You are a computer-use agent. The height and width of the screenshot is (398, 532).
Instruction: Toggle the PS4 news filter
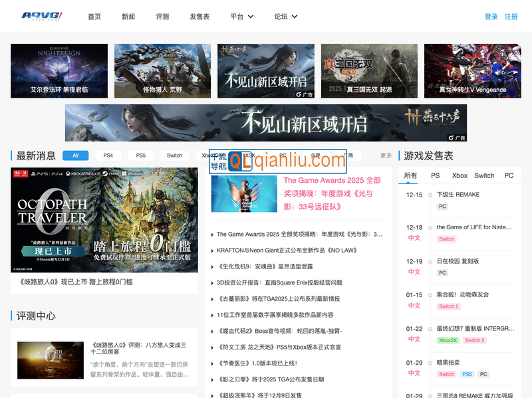coord(108,155)
